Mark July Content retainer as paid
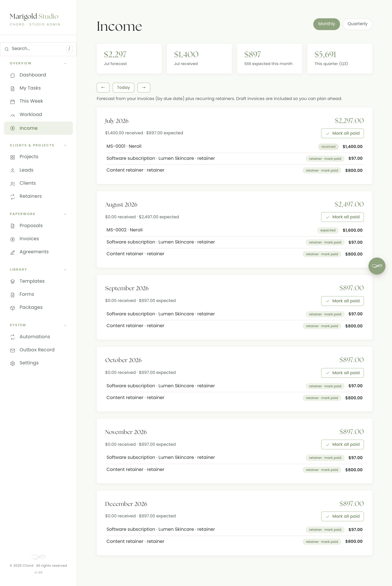Image resolution: width=392 pixels, height=586 pixels. [x=322, y=171]
